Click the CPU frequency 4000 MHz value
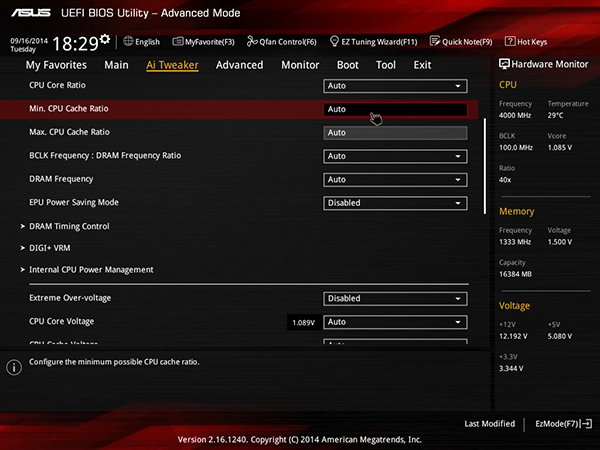Image resolution: width=600 pixels, height=450 pixels. coord(515,115)
